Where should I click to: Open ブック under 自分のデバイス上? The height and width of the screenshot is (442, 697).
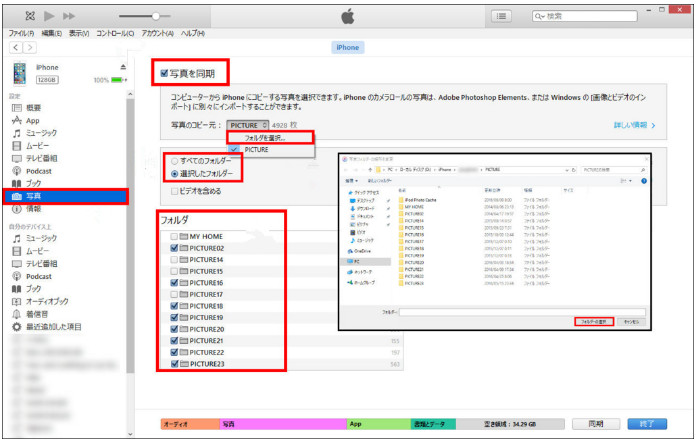coord(33,289)
